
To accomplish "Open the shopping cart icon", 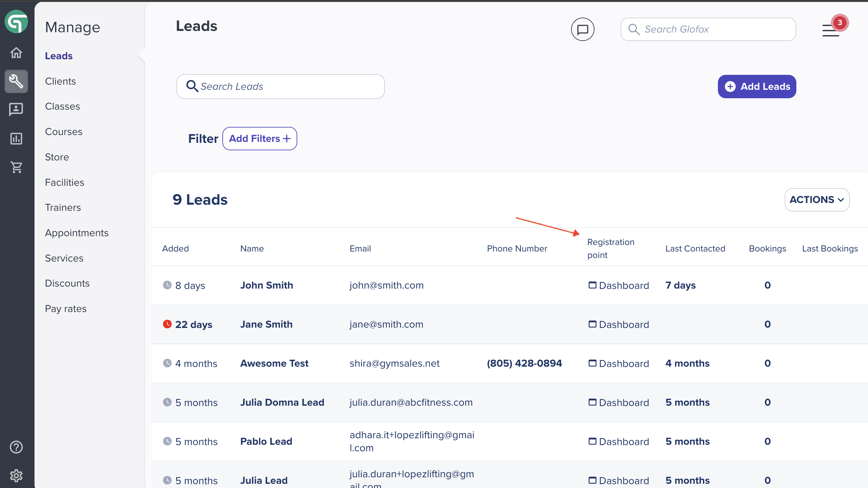I will tap(16, 167).
